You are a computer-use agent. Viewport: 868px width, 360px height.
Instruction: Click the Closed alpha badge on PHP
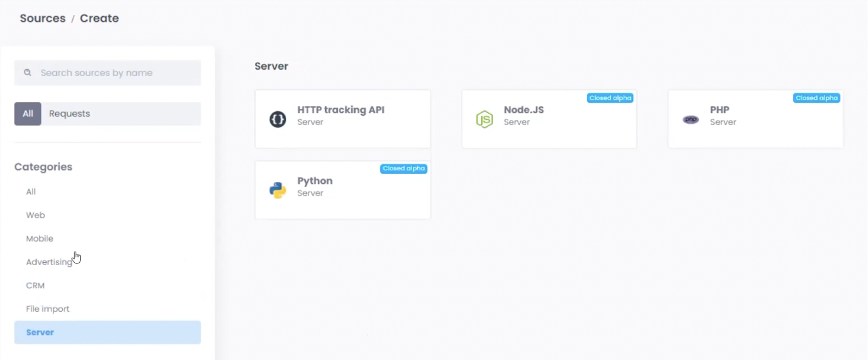pyautogui.click(x=816, y=98)
